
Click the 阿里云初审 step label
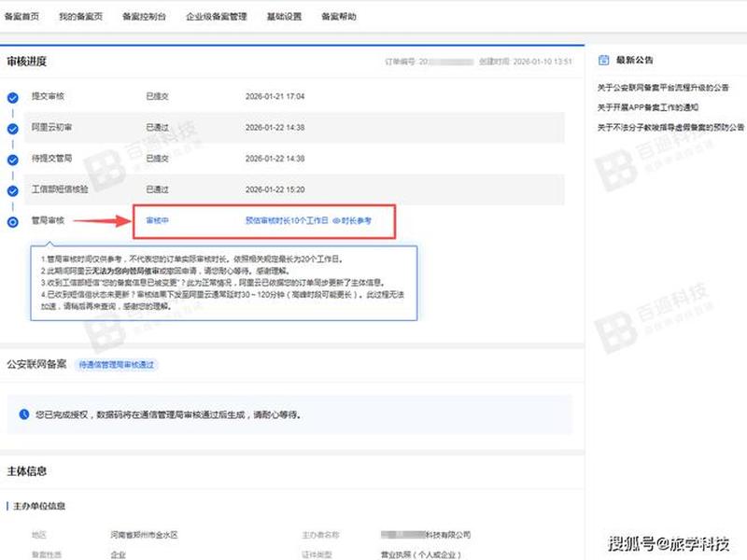tap(51, 127)
